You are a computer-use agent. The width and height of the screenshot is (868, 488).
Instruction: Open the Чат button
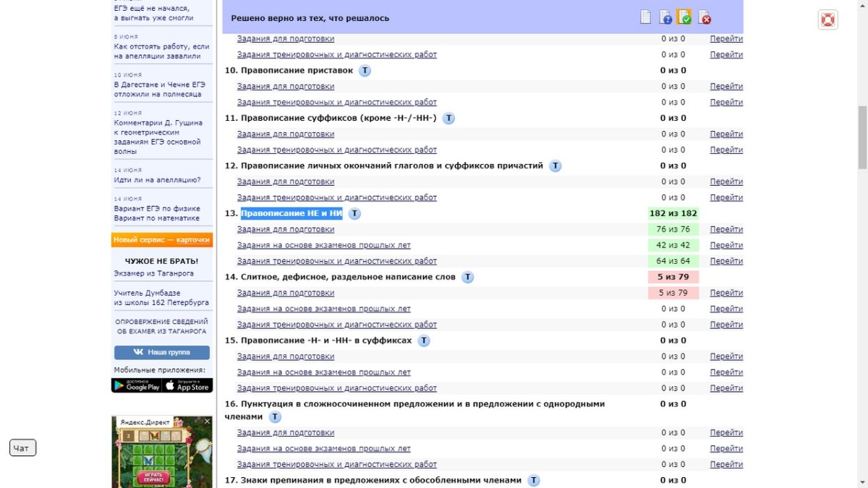tap(22, 448)
